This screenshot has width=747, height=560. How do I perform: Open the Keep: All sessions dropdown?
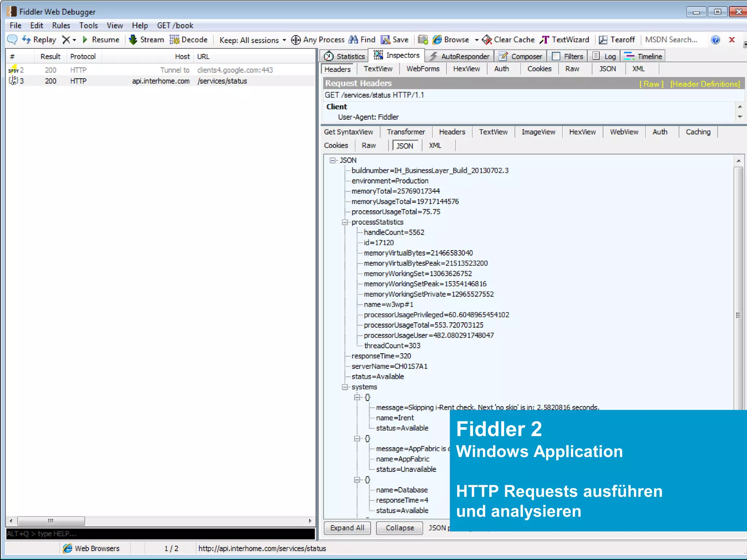(252, 40)
